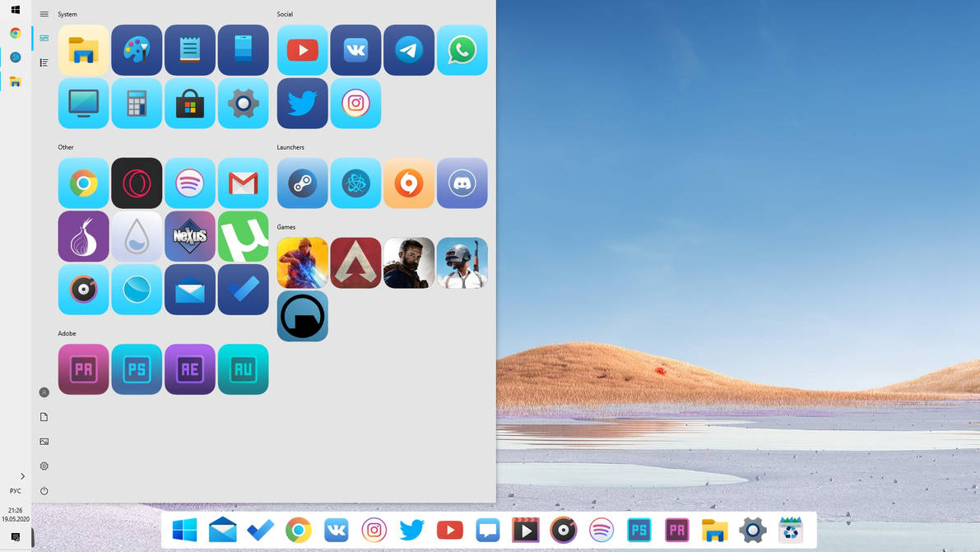
Task: Open the After Effects tile
Action: pyautogui.click(x=190, y=369)
